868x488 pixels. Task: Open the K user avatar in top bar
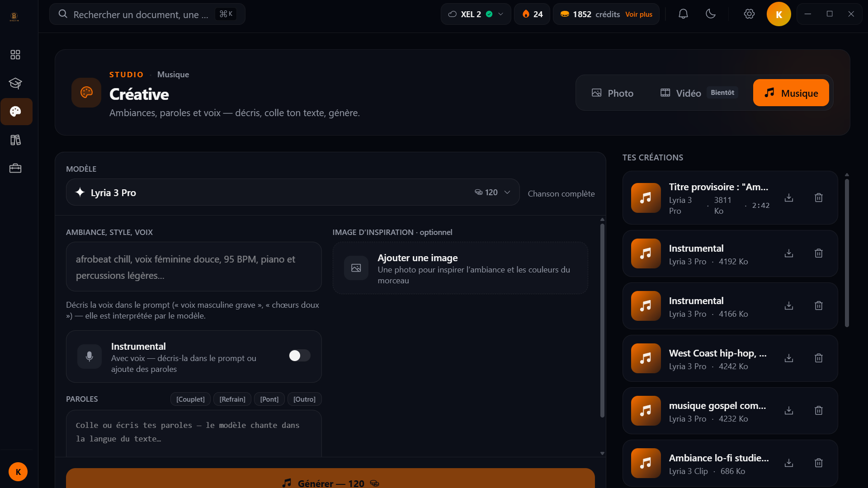point(778,14)
